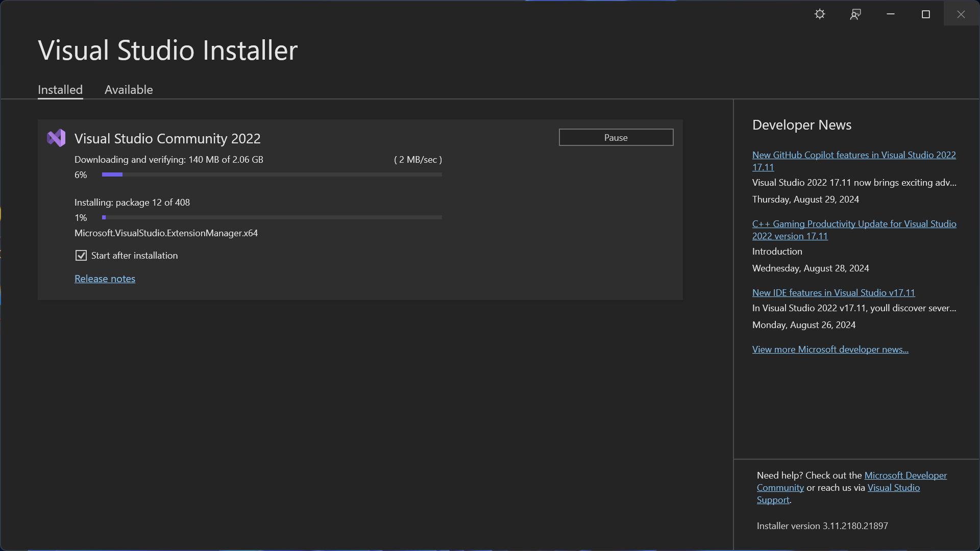Uncheck Start after installation checkbox
This screenshot has width=980, height=551.
click(81, 256)
